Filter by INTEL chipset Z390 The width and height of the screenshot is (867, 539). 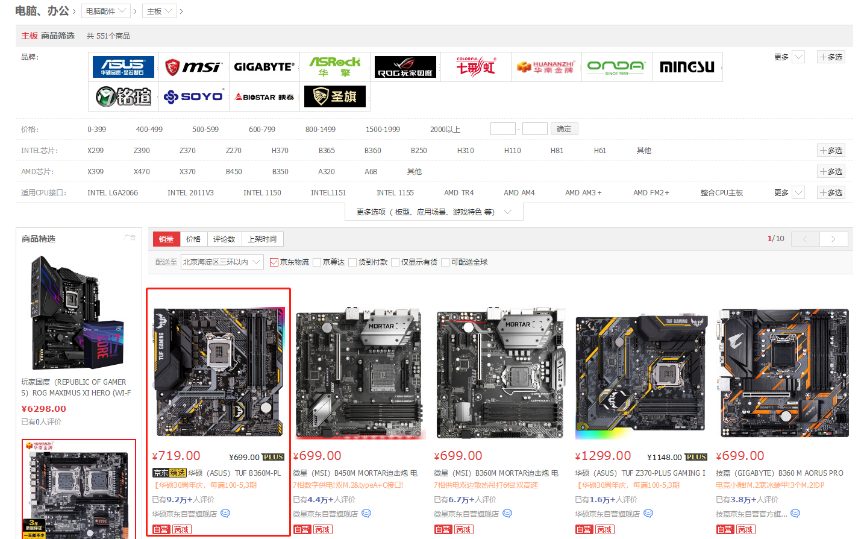pos(142,150)
